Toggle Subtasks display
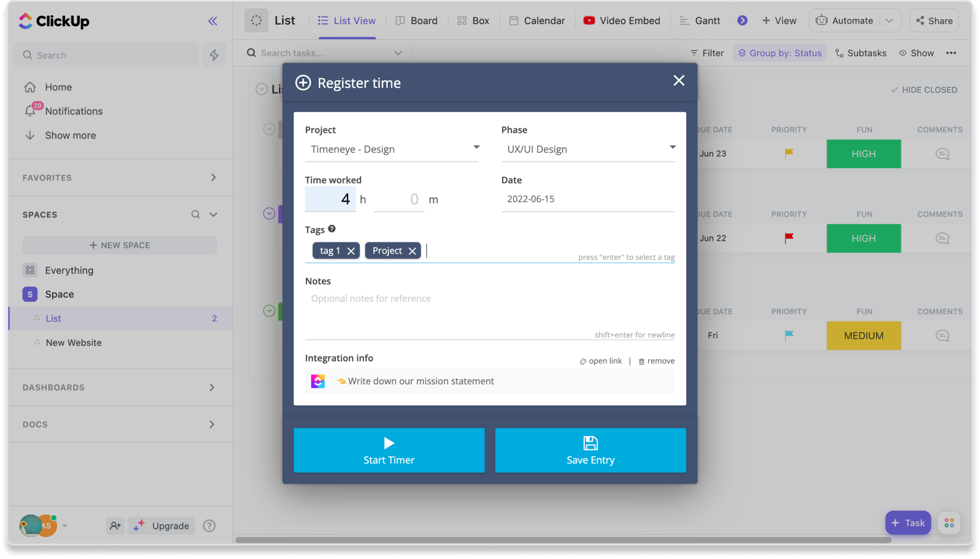The image size is (980, 559). [x=861, y=53]
